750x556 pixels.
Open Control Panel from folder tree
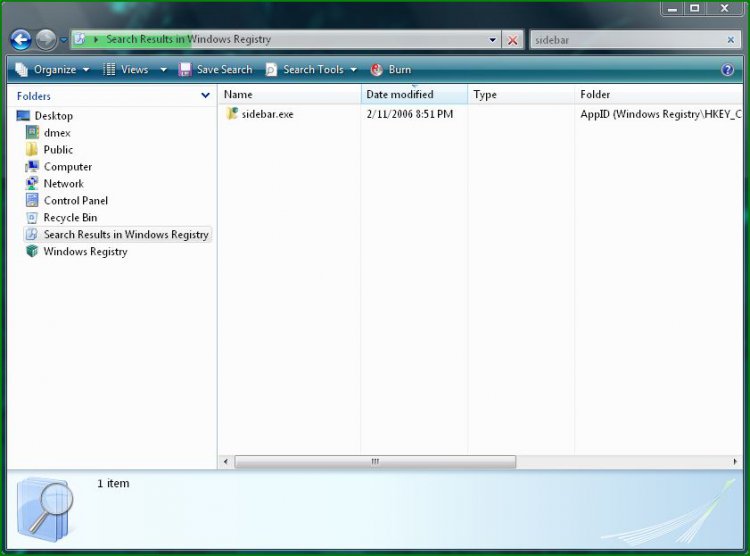(x=66, y=200)
